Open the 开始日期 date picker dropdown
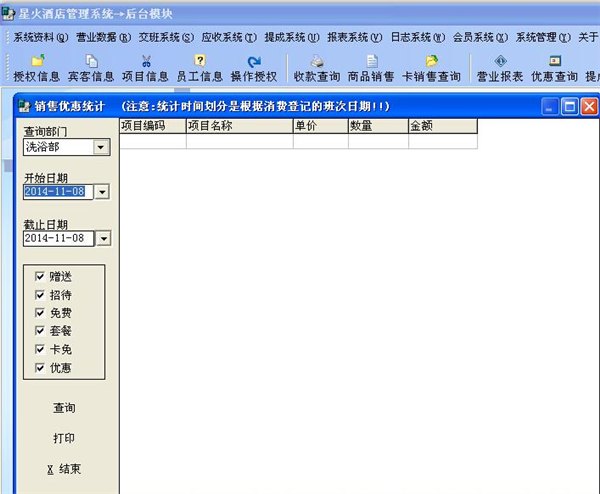The width and height of the screenshot is (600, 494). click(x=102, y=192)
